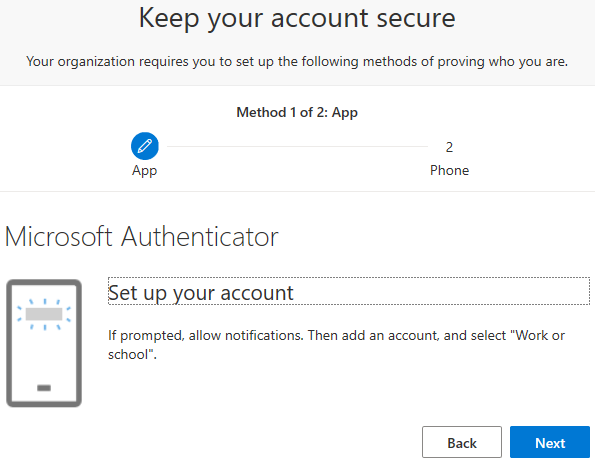Select step number 2 in progress indicator
The image size is (595, 463).
point(449,147)
